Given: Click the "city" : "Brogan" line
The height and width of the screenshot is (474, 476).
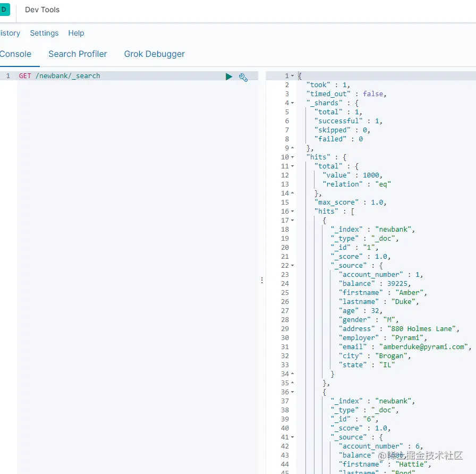Looking at the screenshot, I should click(x=375, y=356).
